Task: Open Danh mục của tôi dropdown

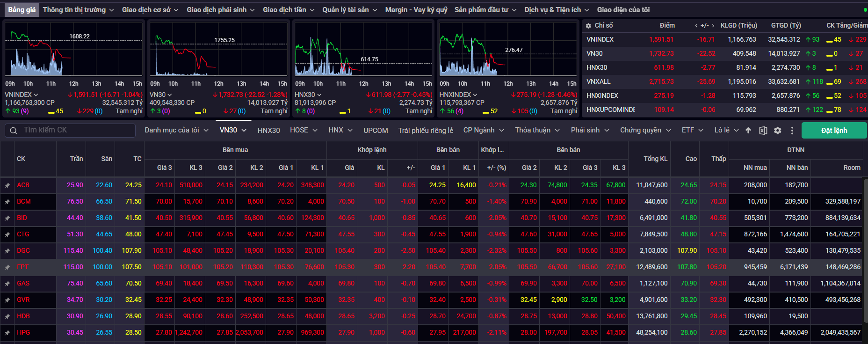Action: click(176, 130)
